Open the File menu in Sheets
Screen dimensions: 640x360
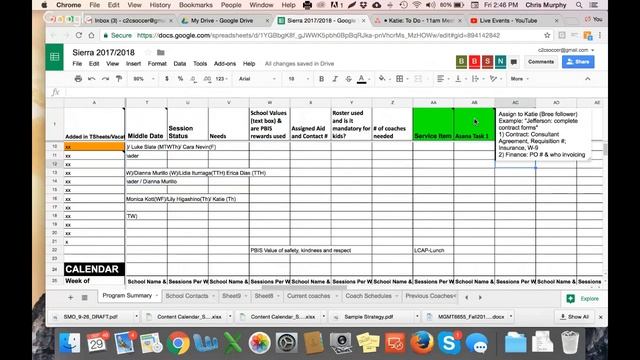point(77,64)
